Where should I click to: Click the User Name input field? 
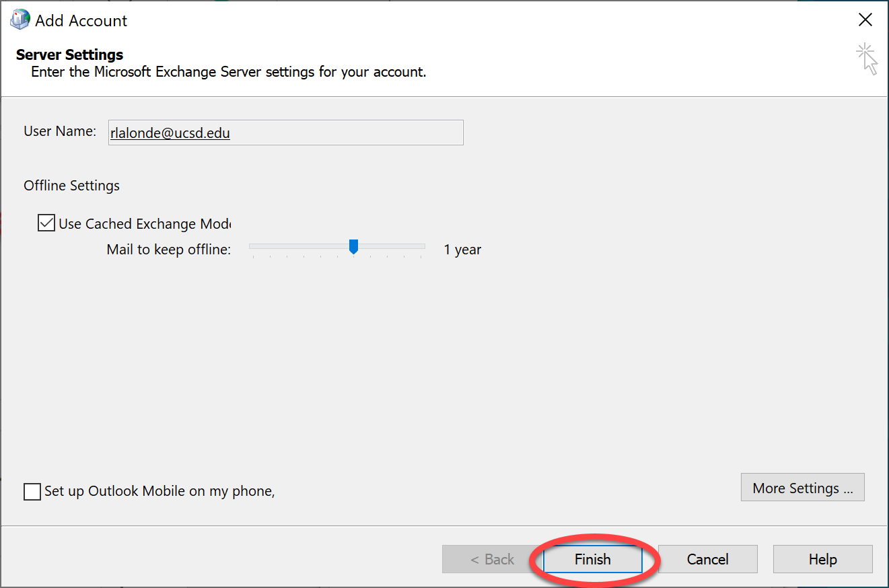pos(286,133)
